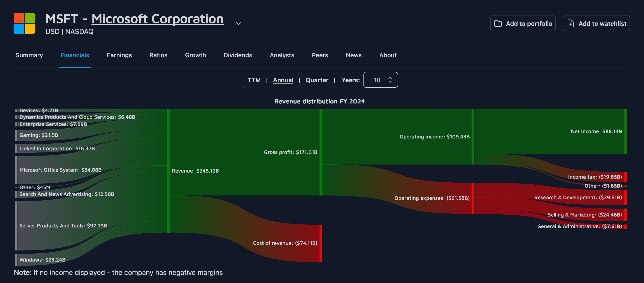Click Research & Development: ($29.51B) flow

click(x=578, y=197)
